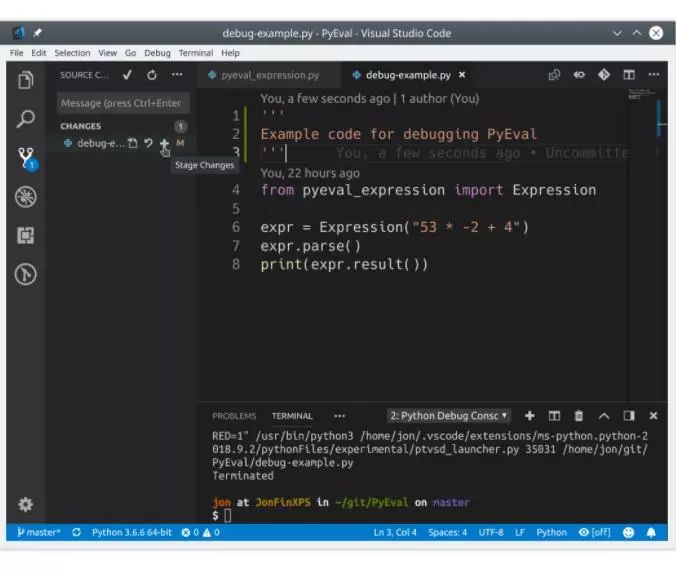Click the pin icon in title bar

(37, 33)
